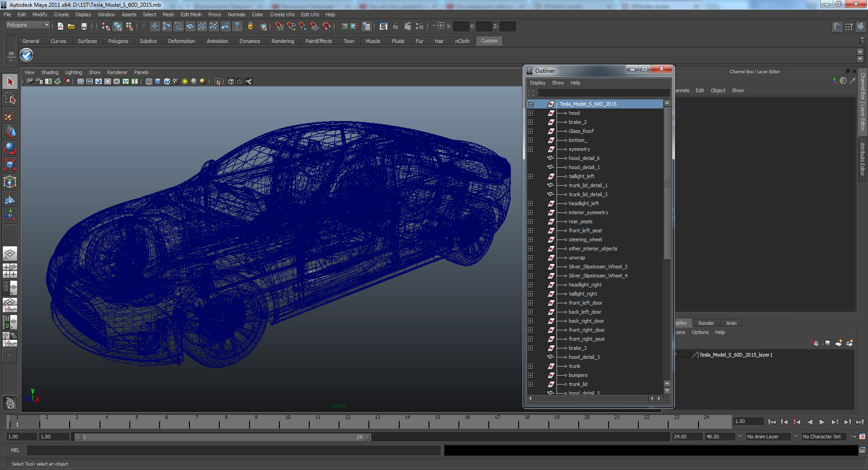Image resolution: width=868 pixels, height=470 pixels.
Task: Play the animation forward
Action: click(x=822, y=422)
